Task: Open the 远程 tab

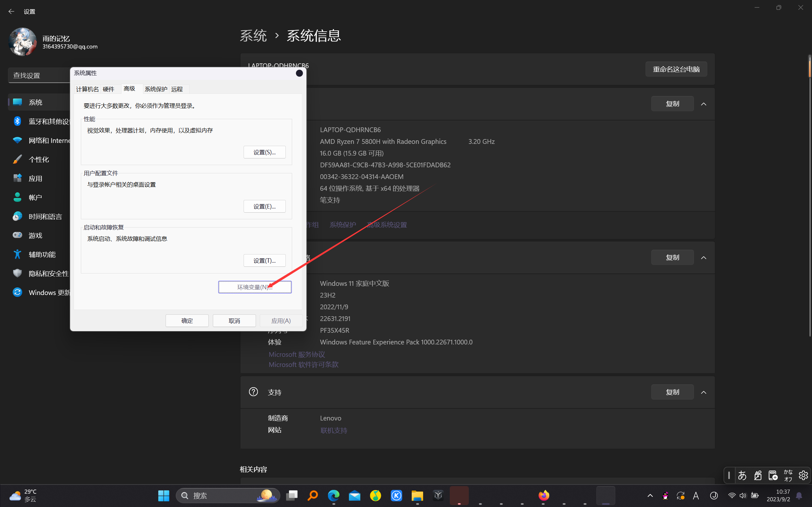Action: [x=177, y=89]
